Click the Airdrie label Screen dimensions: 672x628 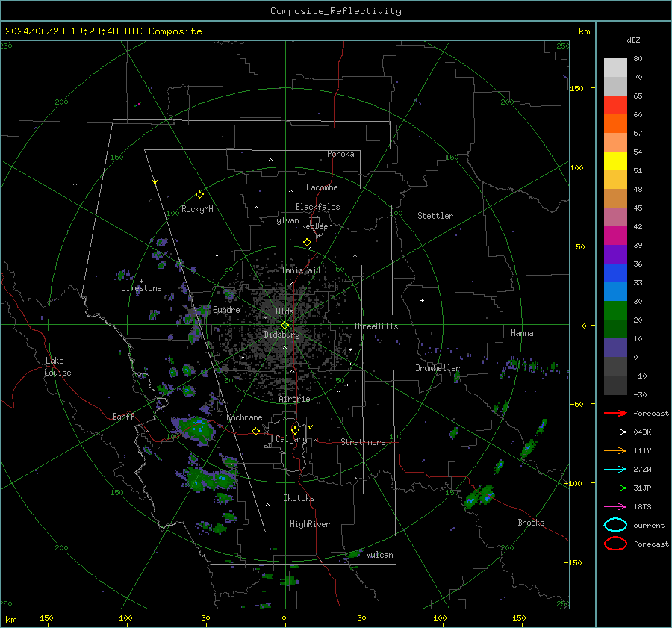pyautogui.click(x=294, y=399)
